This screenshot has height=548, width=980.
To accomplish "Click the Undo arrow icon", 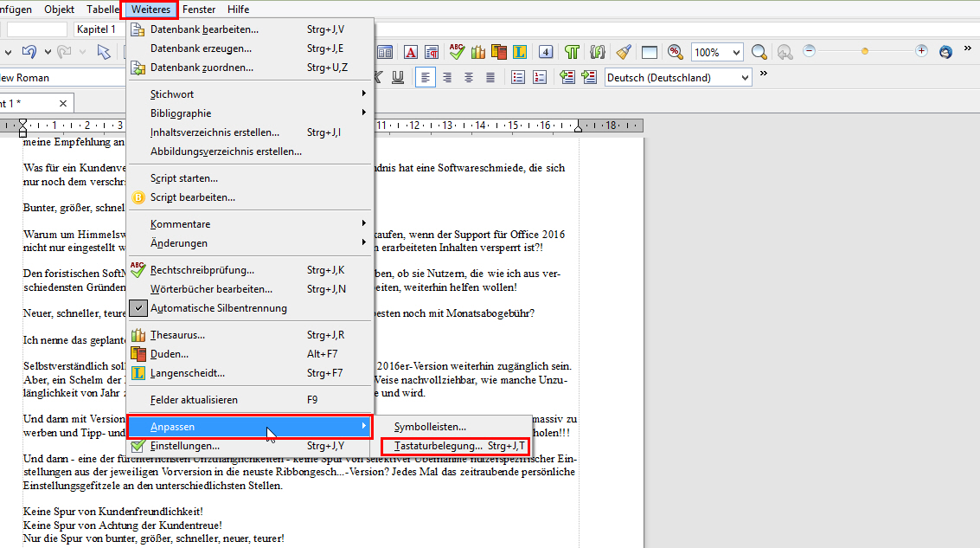I will (x=29, y=52).
